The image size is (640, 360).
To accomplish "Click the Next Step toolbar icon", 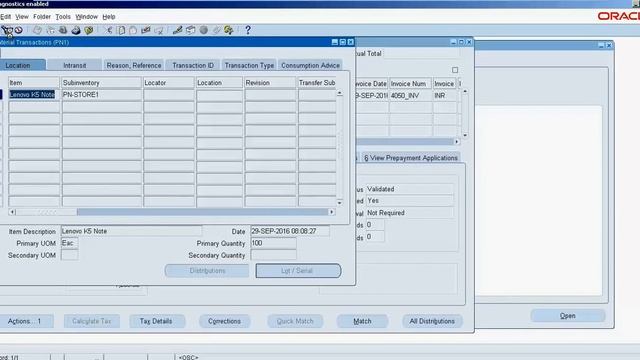I will (x=50, y=30).
